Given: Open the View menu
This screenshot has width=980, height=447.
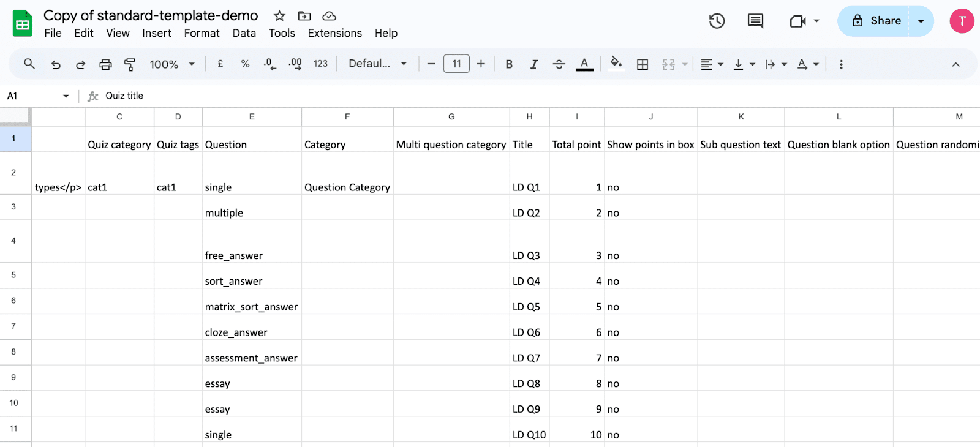Looking at the screenshot, I should pos(118,33).
